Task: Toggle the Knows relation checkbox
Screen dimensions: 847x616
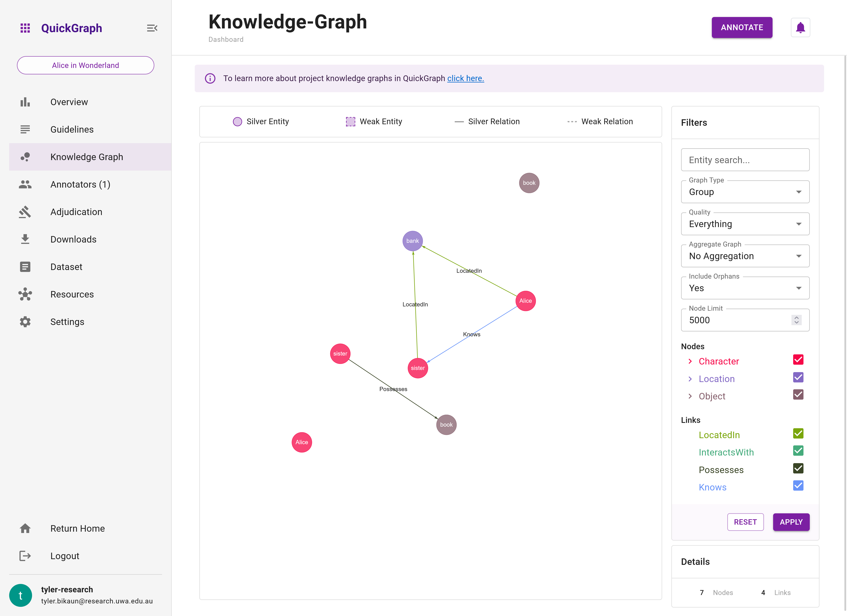Action: (x=798, y=486)
